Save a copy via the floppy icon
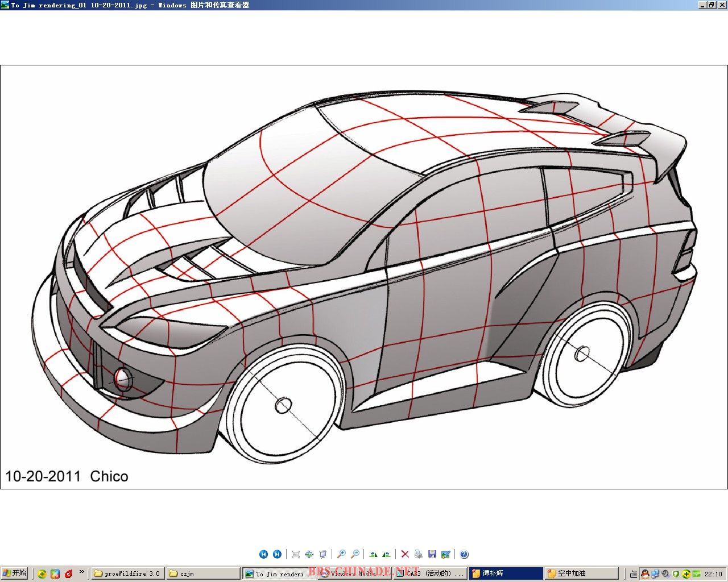This screenshot has height=582, width=728. point(432,554)
